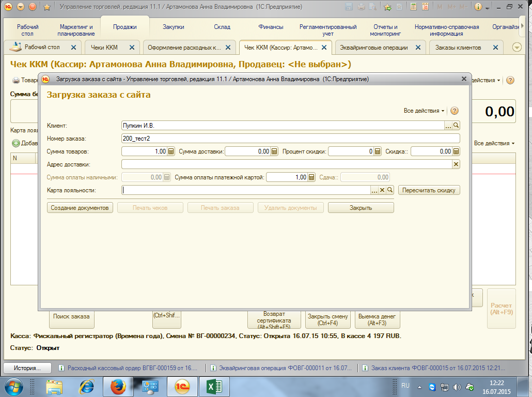Click ellipsis select in Карта лояльности field
The height and width of the screenshot is (397, 532).
(374, 190)
